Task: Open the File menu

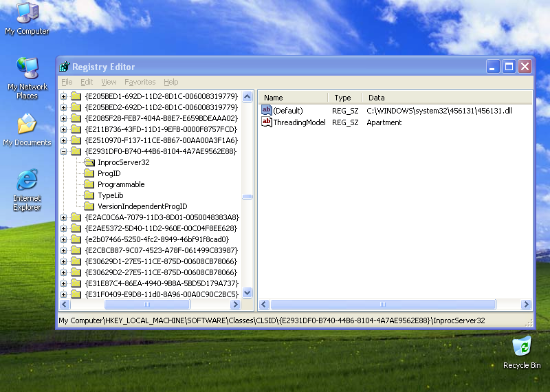Action: [x=67, y=82]
